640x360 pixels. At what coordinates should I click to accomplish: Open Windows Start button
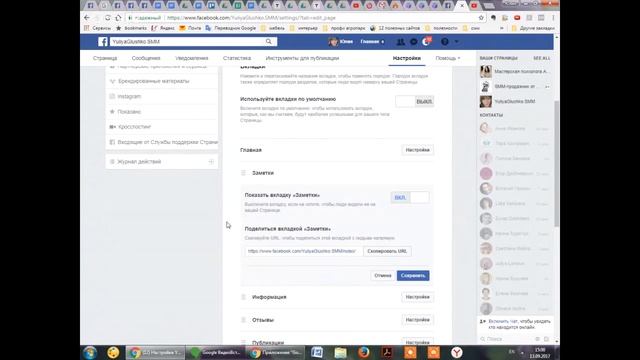90,352
